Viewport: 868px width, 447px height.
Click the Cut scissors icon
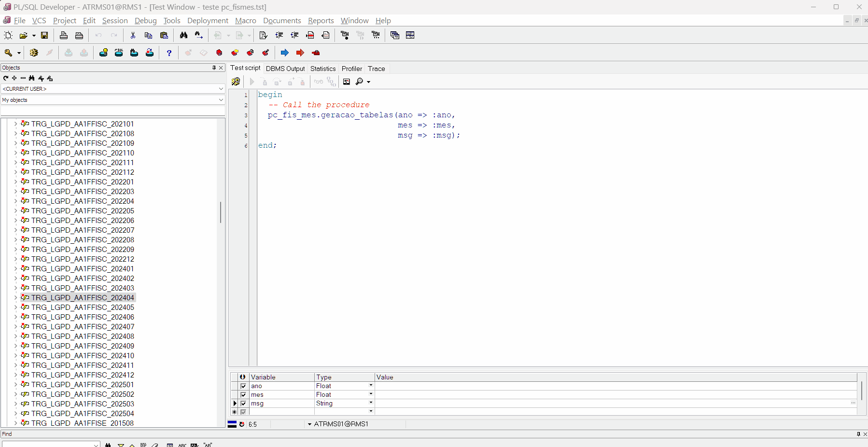[x=133, y=35]
